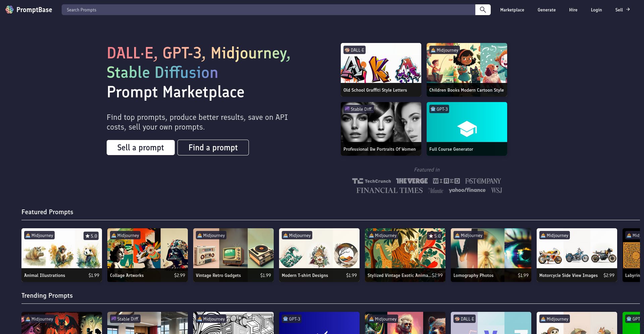This screenshot has height=334, width=644.
Task: Click the Stable Diff. badge in Trending Prompts
Action: click(125, 319)
